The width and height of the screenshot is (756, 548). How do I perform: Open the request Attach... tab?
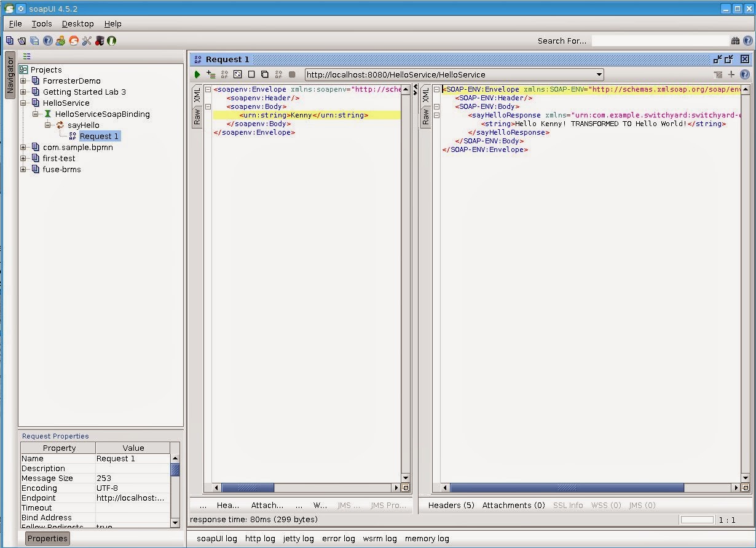(267, 505)
